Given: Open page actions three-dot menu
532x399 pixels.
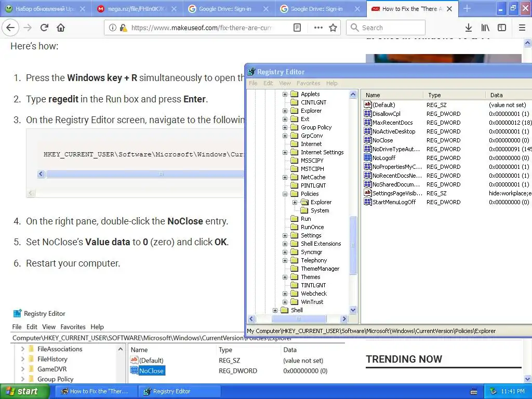Looking at the screenshot, I should [x=318, y=28].
